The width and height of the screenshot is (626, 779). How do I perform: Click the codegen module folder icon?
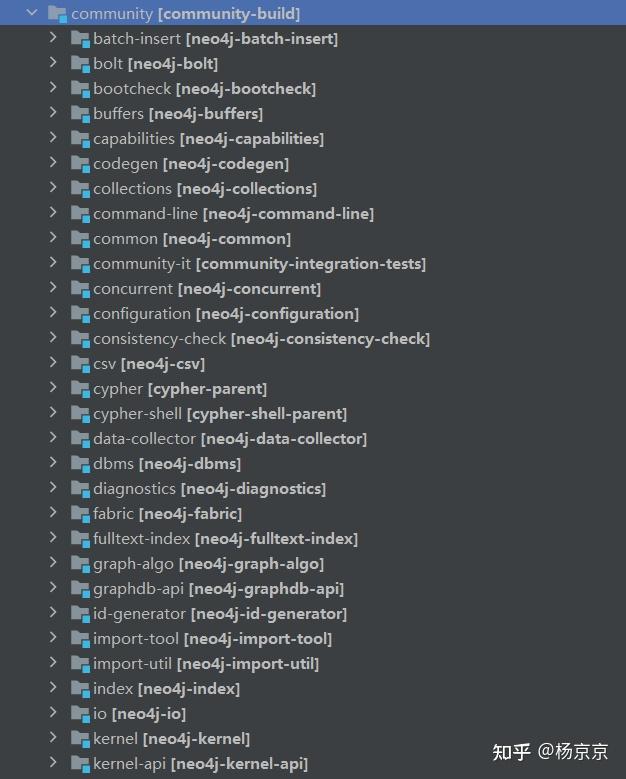point(80,164)
